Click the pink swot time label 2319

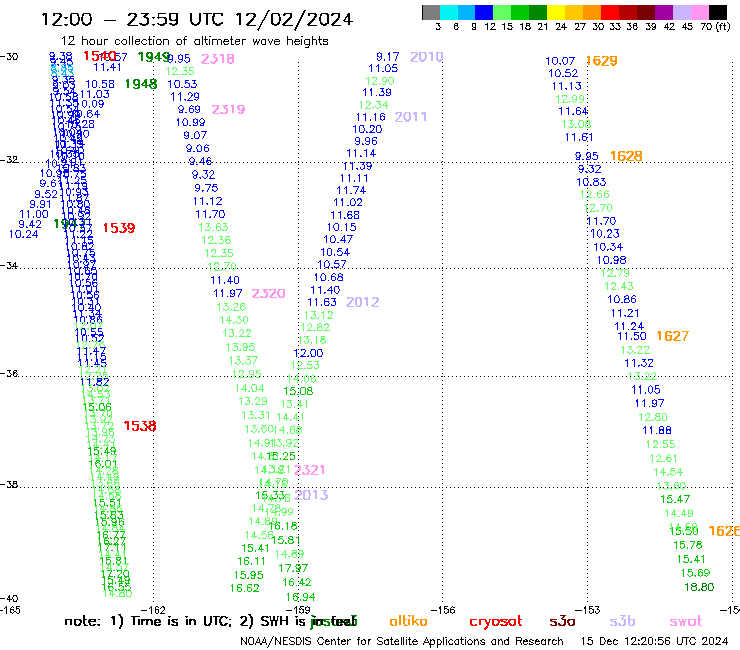pyautogui.click(x=228, y=110)
